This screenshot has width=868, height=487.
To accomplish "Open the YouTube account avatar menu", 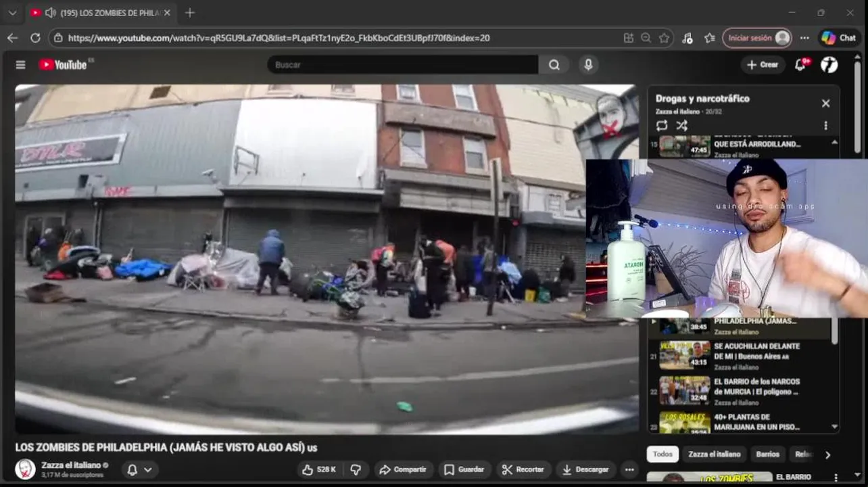I will [829, 65].
